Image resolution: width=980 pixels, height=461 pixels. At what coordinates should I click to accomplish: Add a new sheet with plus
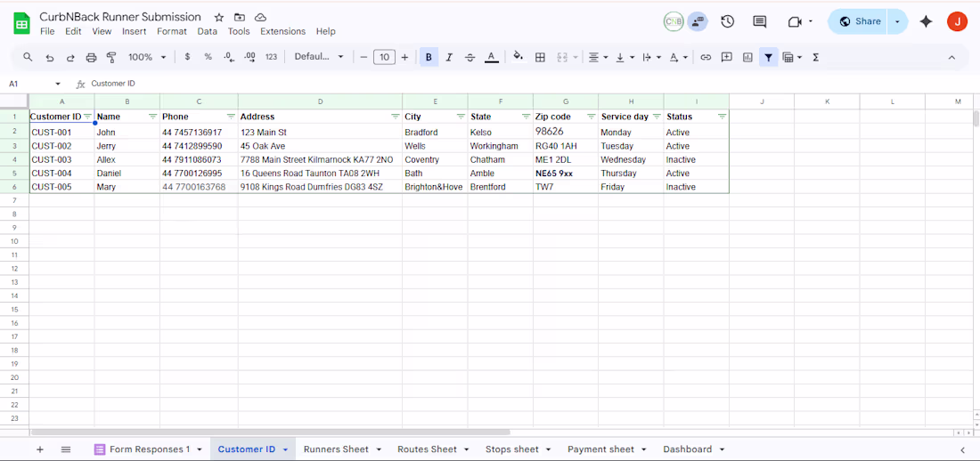click(40, 449)
